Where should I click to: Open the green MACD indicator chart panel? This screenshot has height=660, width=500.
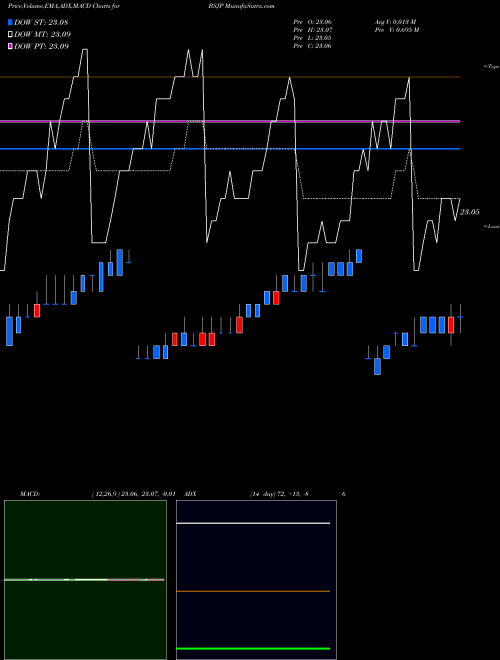(x=85, y=580)
